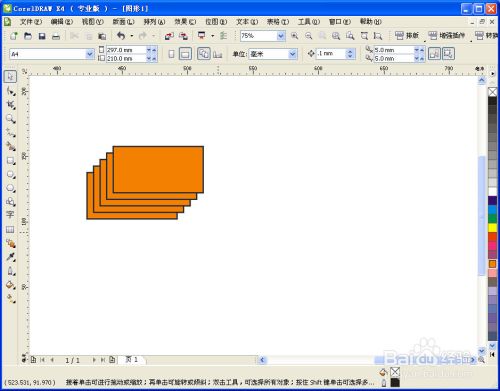The height and width of the screenshot is (391, 500).
Task: Select the Crop tool
Action: coord(11,105)
